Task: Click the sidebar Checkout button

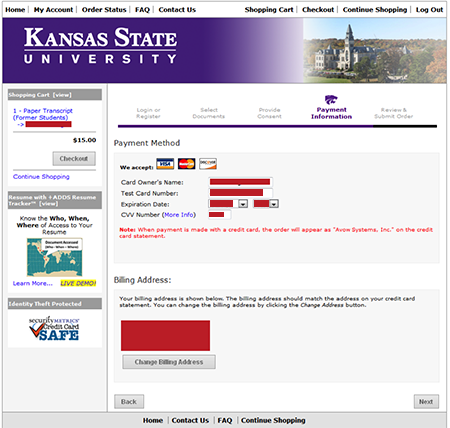Action: [74, 159]
